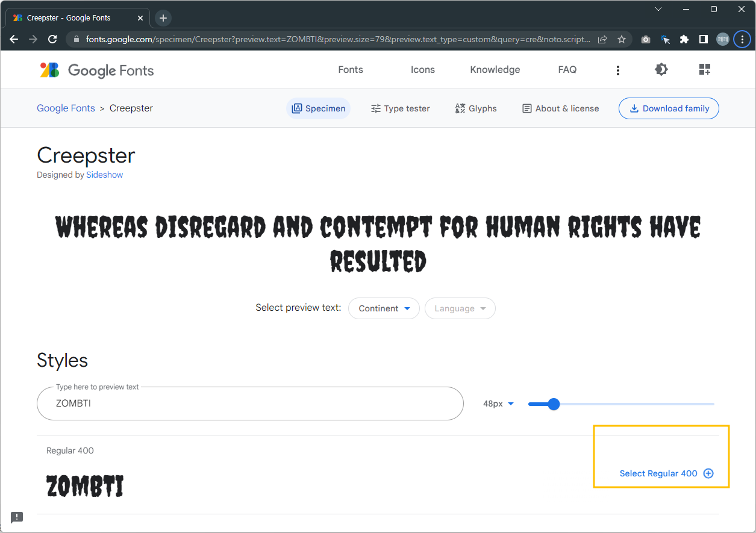Switch to the Type tester tab
756x533 pixels.
coord(400,108)
